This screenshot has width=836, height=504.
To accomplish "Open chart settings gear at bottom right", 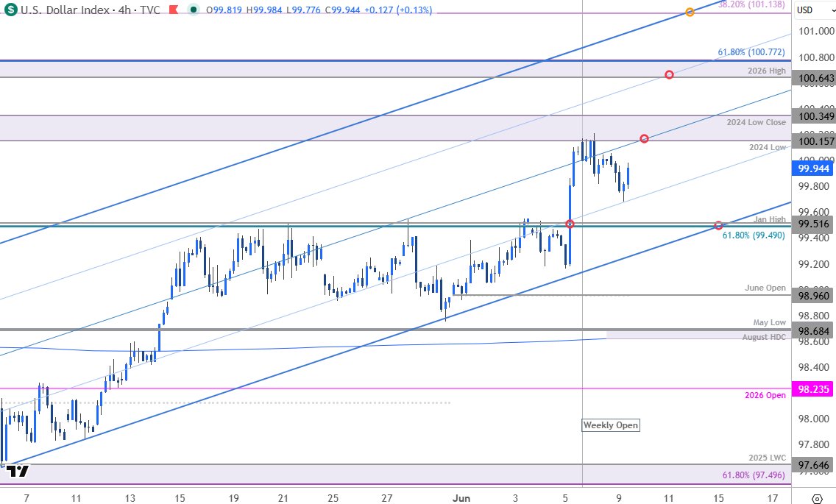I will [x=817, y=499].
